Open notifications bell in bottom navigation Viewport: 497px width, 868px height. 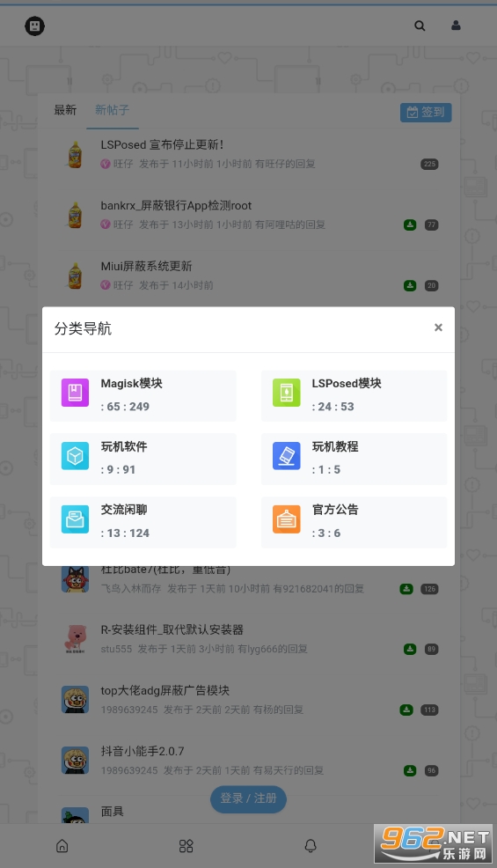coord(311,845)
